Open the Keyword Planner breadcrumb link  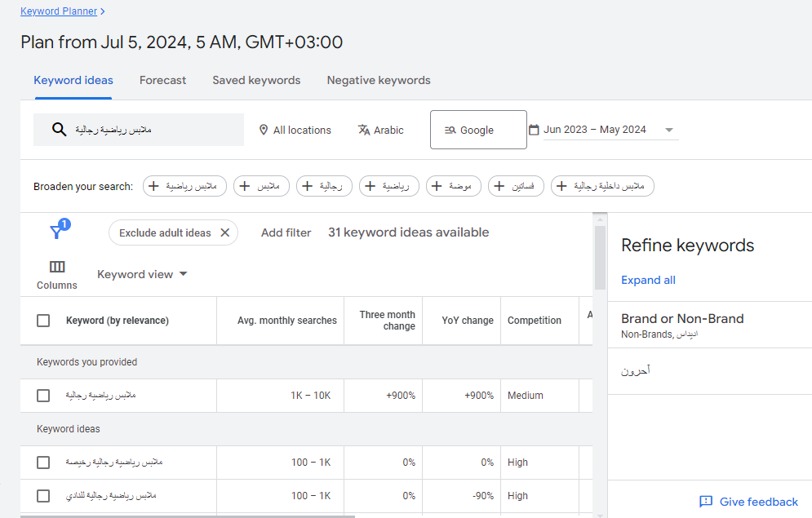click(x=59, y=11)
